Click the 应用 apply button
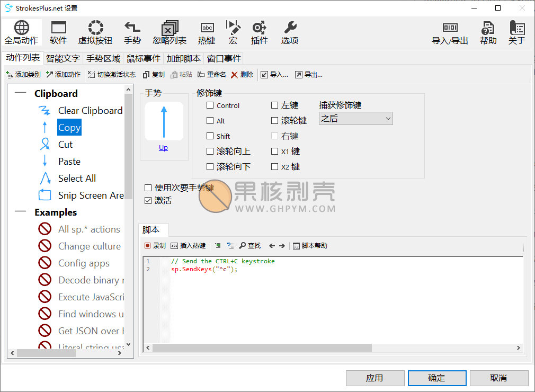Image resolution: width=535 pixels, height=392 pixels. click(375, 378)
